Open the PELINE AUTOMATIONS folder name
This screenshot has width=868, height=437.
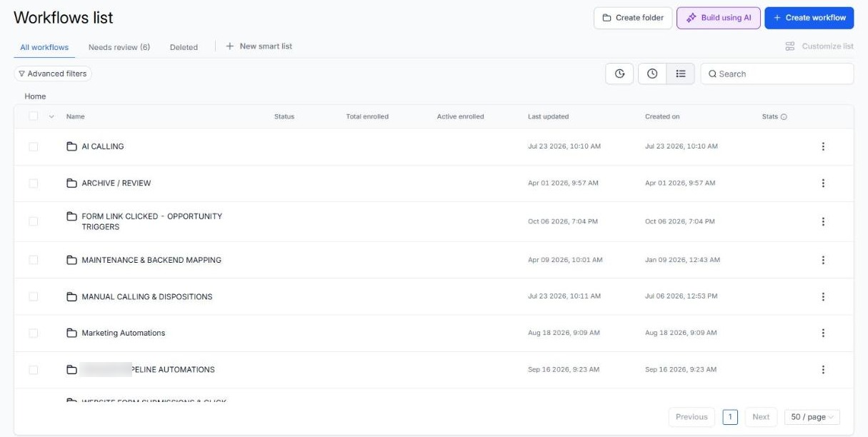point(174,369)
